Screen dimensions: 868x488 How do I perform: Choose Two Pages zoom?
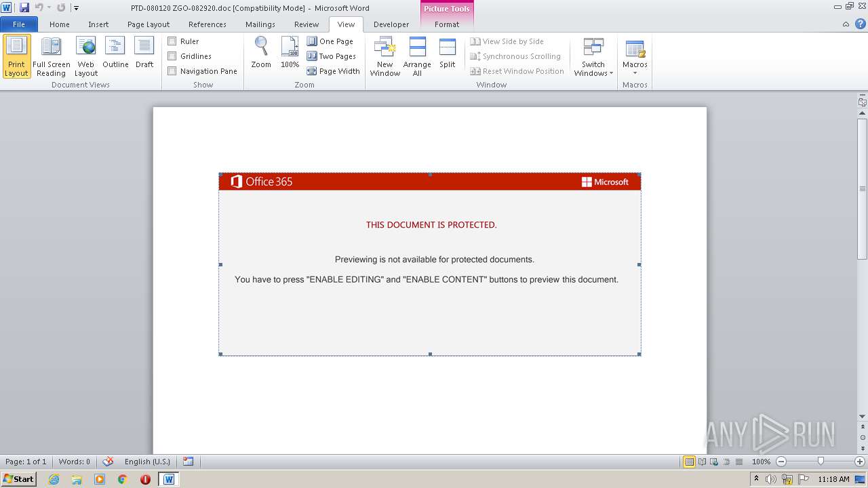pyautogui.click(x=332, y=56)
